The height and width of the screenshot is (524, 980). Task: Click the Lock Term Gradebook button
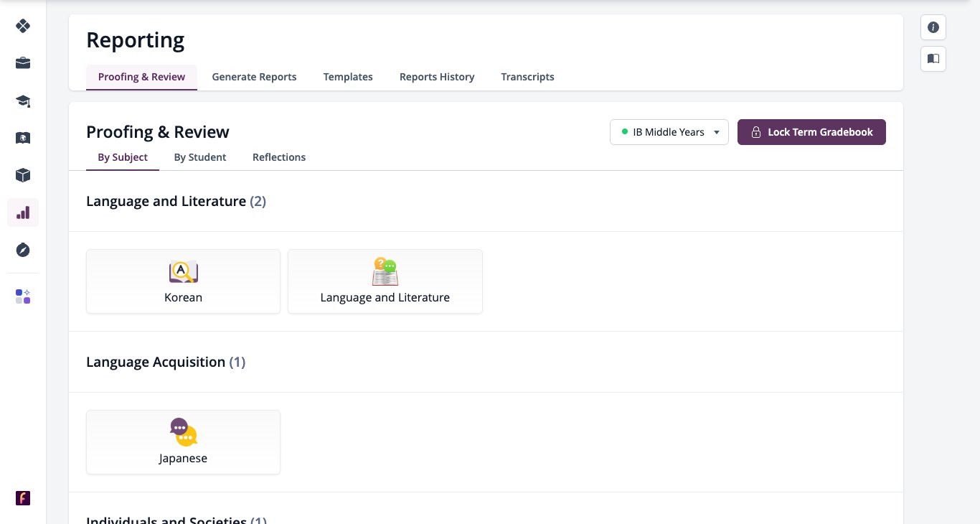point(811,132)
